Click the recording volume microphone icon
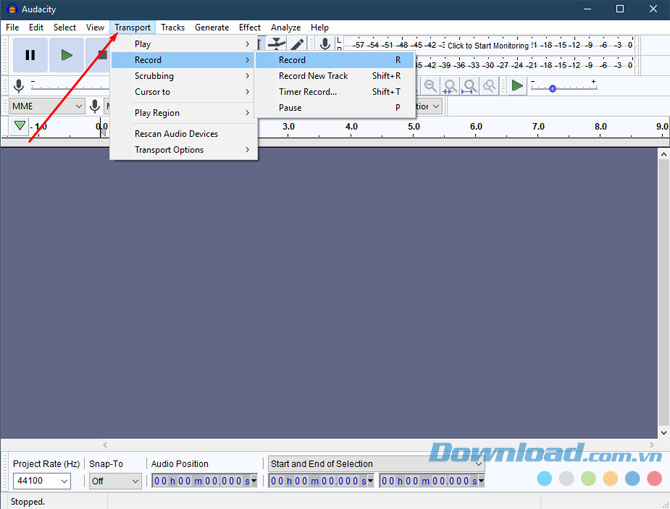The width and height of the screenshot is (670, 509). (18, 86)
